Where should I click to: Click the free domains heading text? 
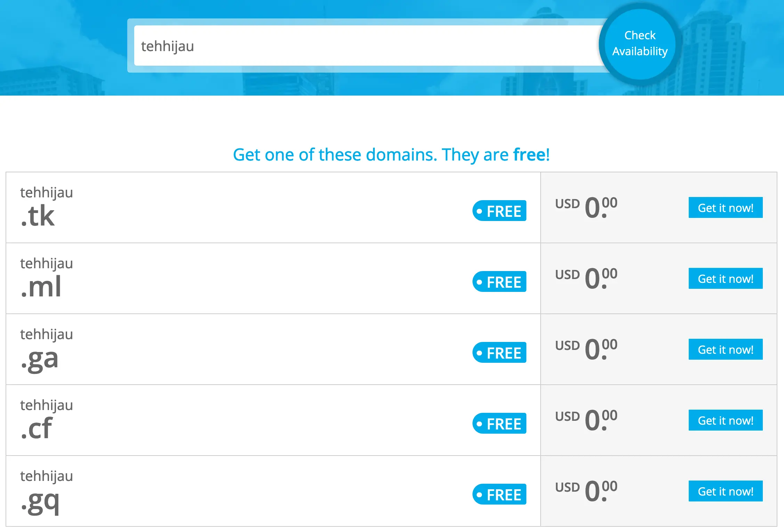[x=392, y=155]
